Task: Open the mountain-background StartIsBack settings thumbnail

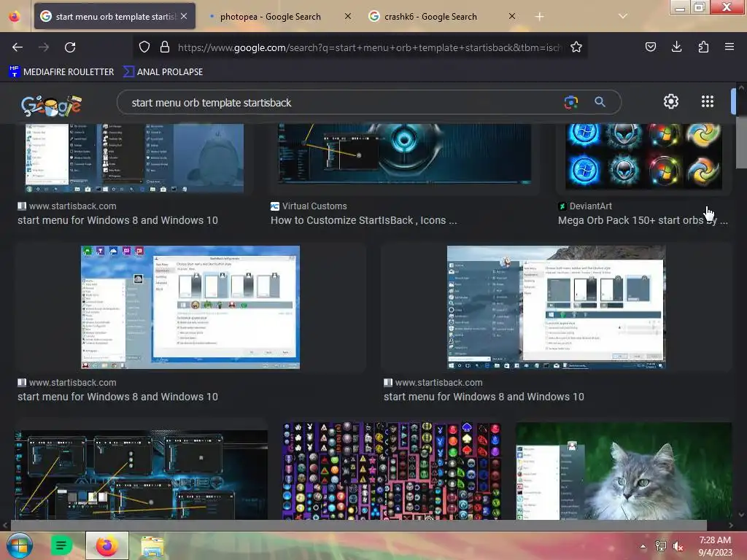Action: (556, 307)
